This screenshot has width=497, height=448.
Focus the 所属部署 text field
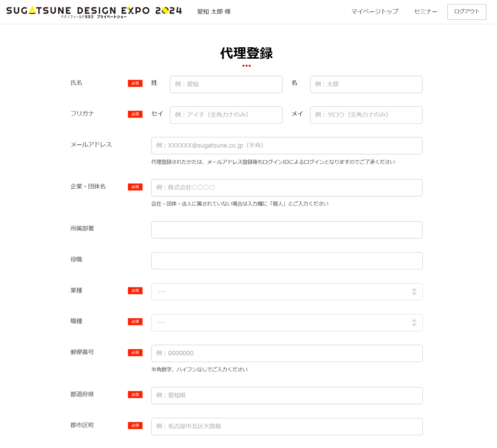pos(287,230)
